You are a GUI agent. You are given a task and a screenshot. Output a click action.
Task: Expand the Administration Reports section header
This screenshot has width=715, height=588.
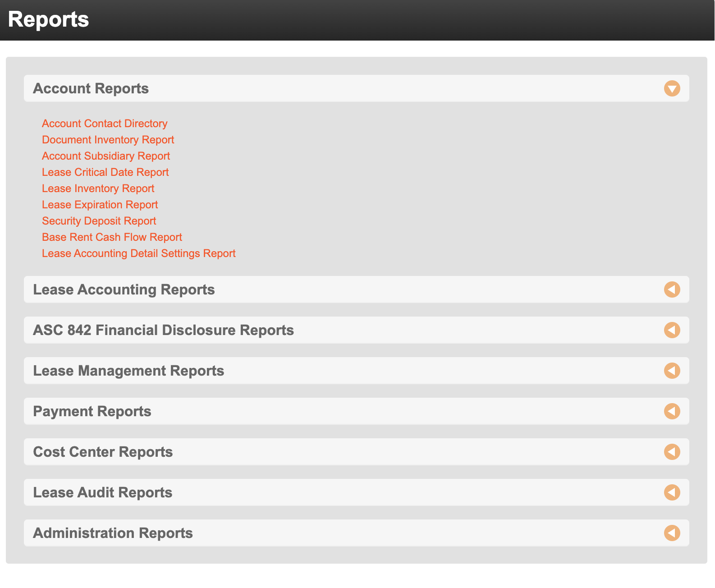point(356,533)
